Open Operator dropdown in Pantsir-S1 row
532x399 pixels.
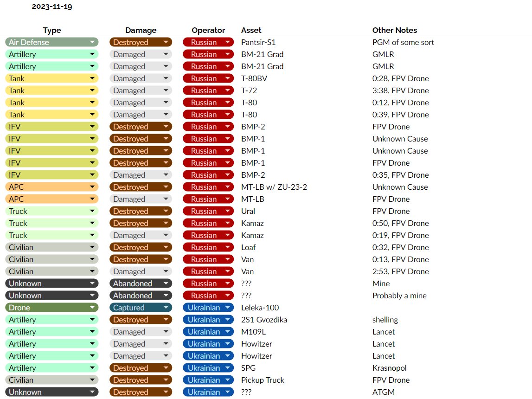[x=208, y=42]
